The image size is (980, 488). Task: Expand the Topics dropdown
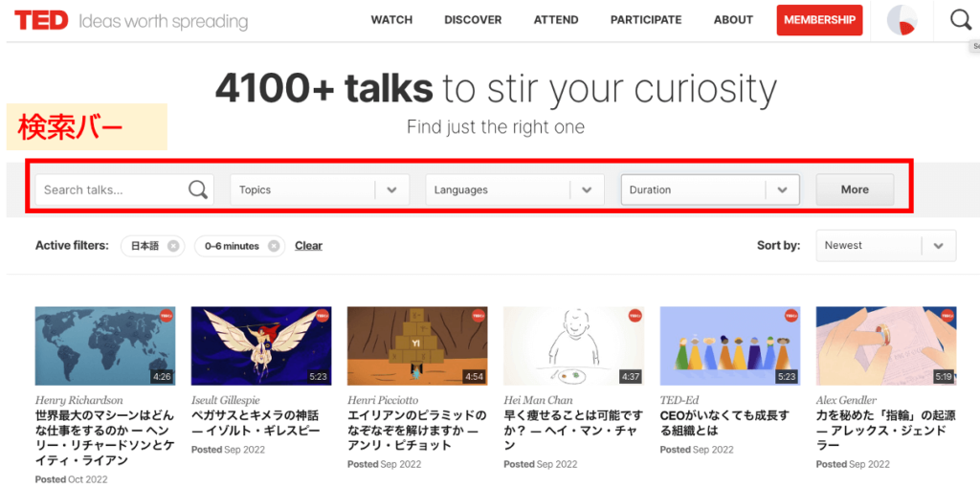tap(391, 189)
